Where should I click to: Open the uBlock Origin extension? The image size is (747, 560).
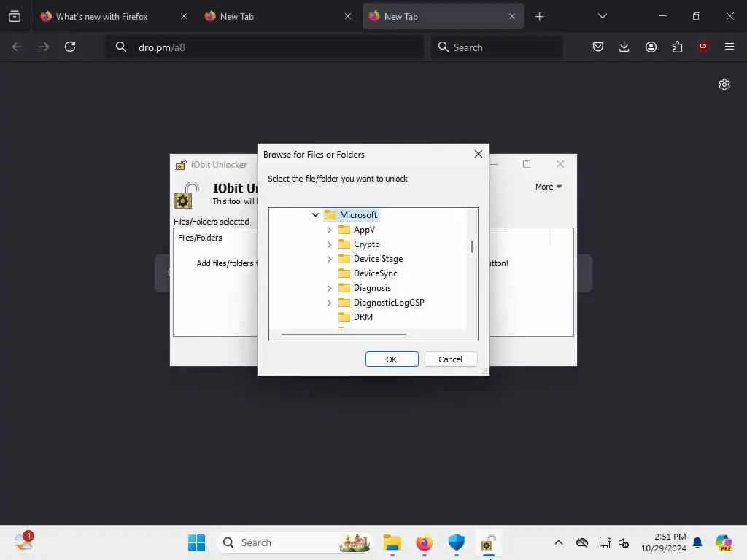(x=703, y=46)
